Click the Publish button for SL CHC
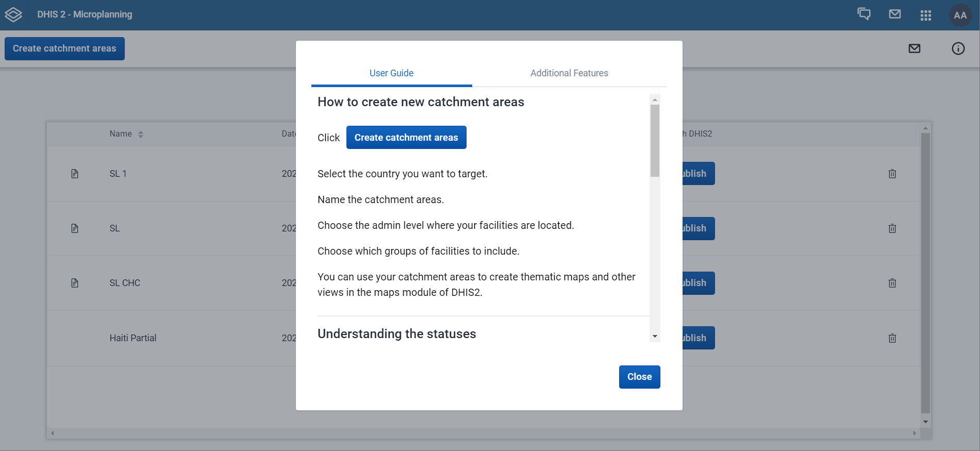This screenshot has width=980, height=451. pyautogui.click(x=698, y=283)
